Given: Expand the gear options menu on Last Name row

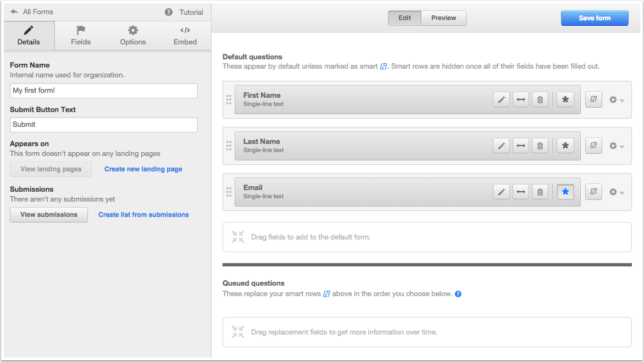Looking at the screenshot, I should 617,146.
